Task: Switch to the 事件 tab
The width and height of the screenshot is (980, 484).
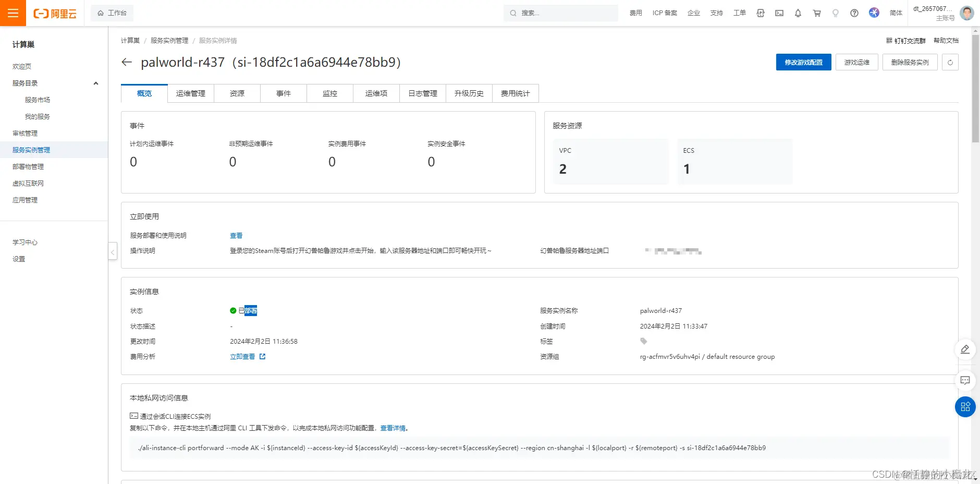Action: pos(284,93)
